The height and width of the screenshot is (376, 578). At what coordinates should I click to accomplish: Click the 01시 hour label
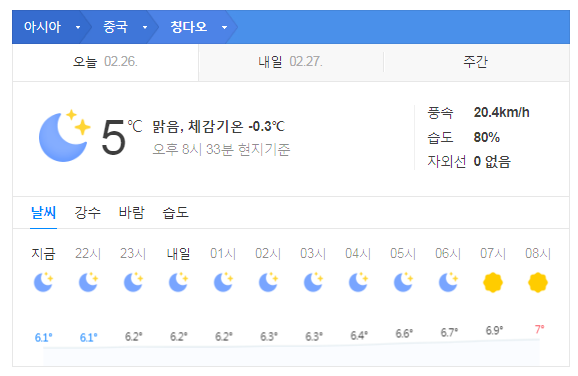point(223,254)
